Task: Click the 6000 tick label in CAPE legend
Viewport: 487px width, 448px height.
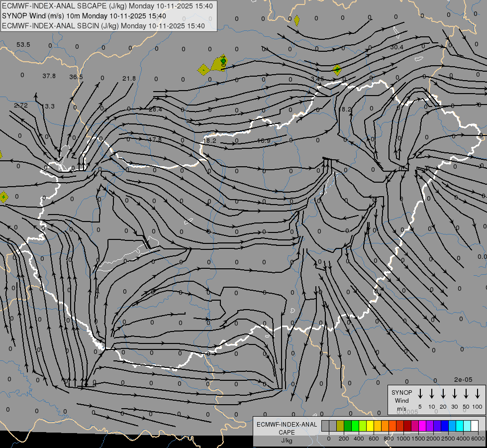Action: [478, 439]
